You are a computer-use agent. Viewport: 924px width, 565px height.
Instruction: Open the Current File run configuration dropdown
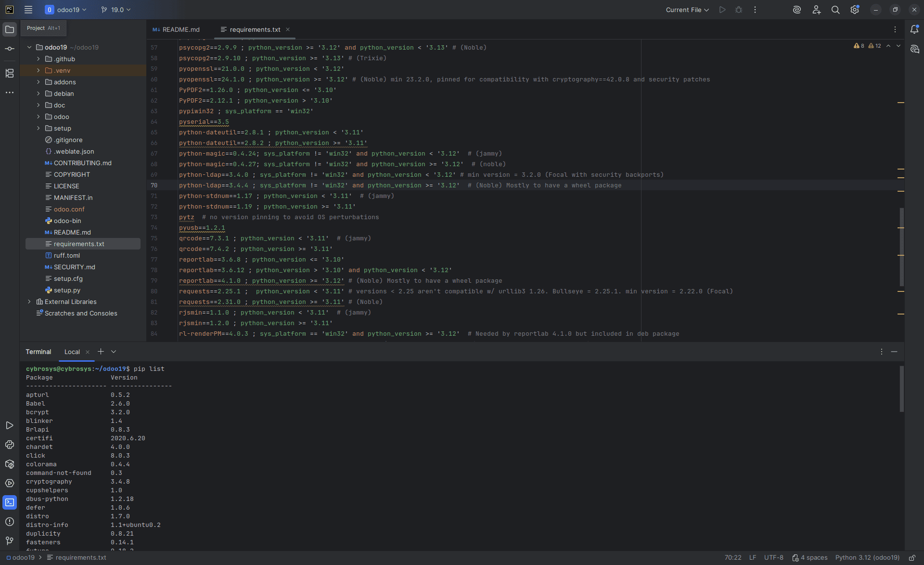point(687,10)
